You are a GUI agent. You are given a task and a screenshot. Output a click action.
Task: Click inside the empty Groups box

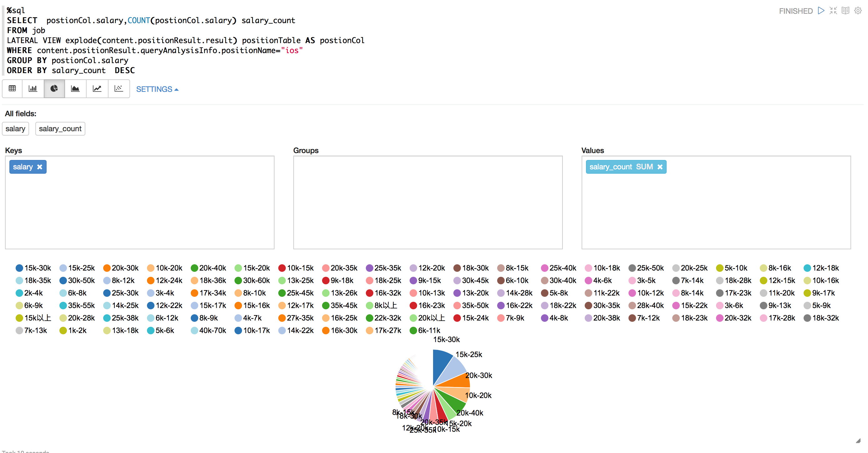tap(428, 203)
